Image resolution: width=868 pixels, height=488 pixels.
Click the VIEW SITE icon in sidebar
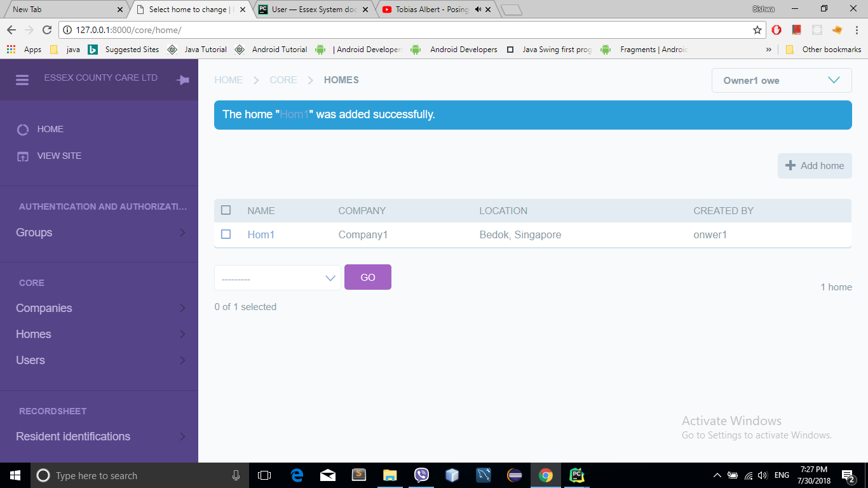23,156
